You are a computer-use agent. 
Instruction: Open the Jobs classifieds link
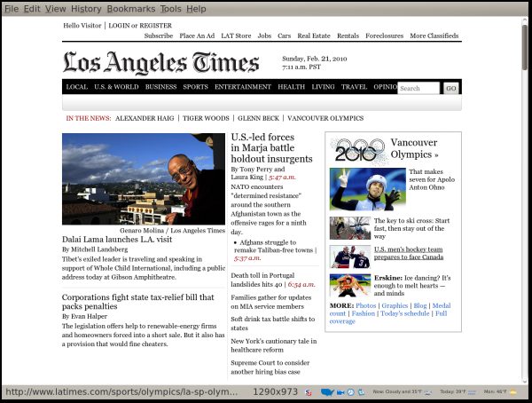pos(264,36)
